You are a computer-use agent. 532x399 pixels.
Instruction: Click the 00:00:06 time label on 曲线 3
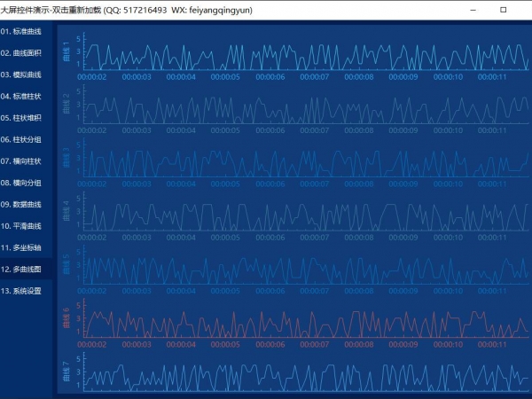point(270,184)
